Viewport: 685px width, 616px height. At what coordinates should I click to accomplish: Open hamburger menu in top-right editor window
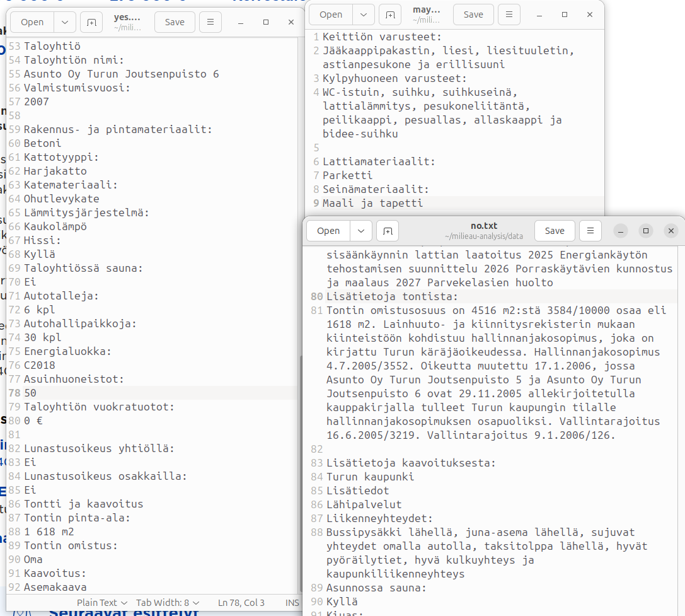[x=509, y=15]
